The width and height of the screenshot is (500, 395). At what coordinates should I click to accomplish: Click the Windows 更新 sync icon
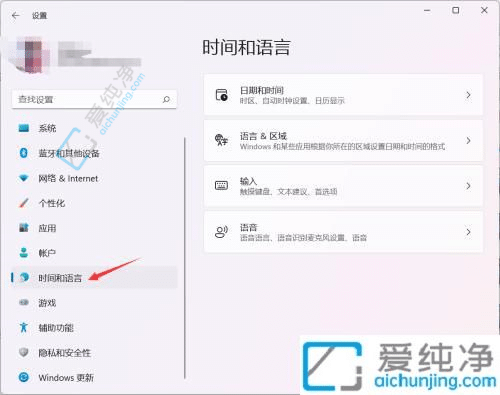click(24, 377)
